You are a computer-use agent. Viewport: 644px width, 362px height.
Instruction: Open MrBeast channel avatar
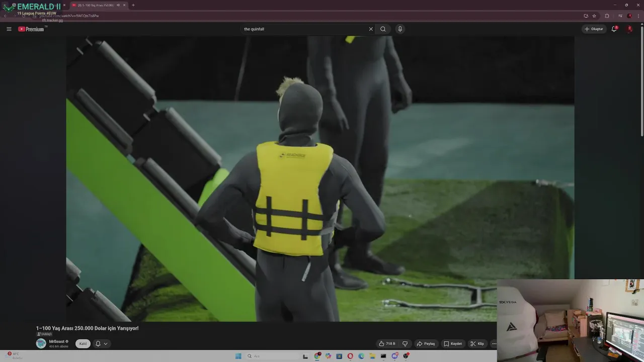pyautogui.click(x=41, y=343)
